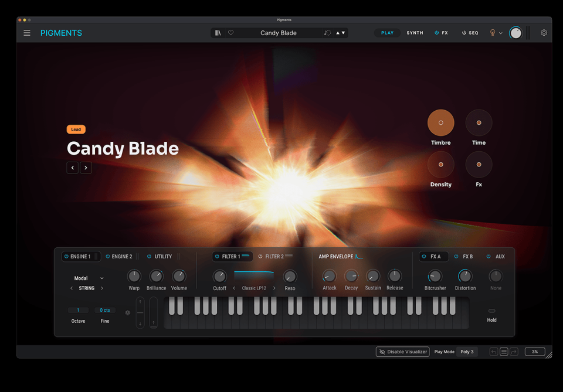Enable the Hold switch
This screenshot has height=392, width=563.
(x=491, y=311)
